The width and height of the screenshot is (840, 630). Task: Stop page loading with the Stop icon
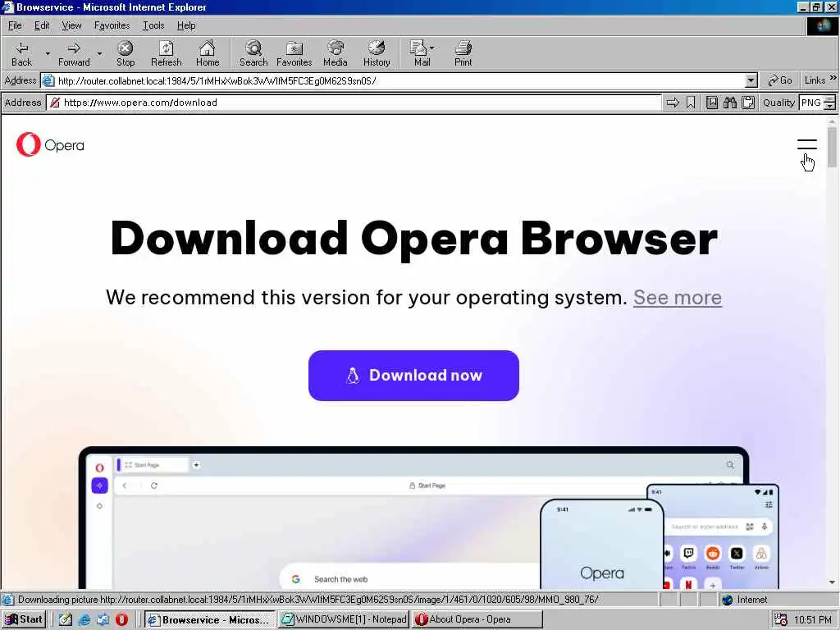126,53
